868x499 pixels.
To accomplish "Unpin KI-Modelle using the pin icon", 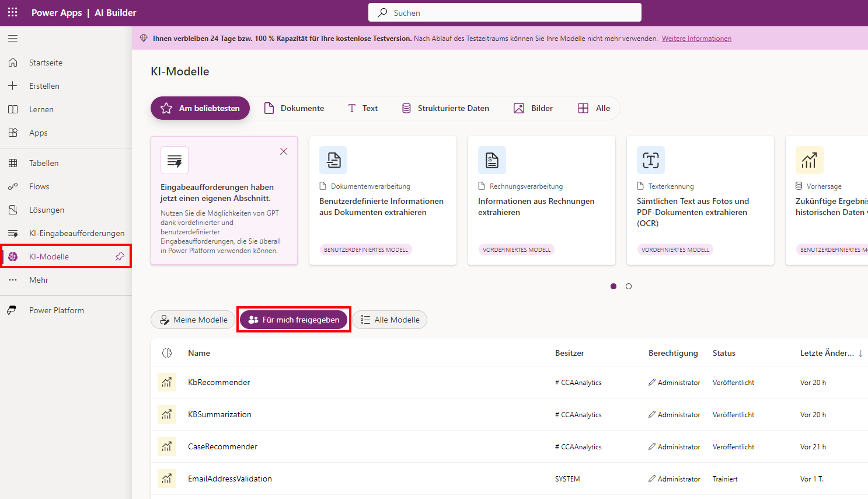I will tap(120, 256).
